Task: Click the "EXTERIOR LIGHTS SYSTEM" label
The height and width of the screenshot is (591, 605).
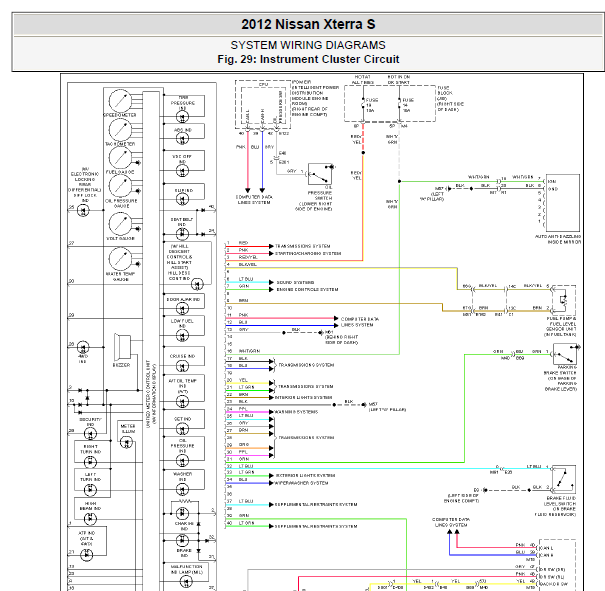Action: 306,476
